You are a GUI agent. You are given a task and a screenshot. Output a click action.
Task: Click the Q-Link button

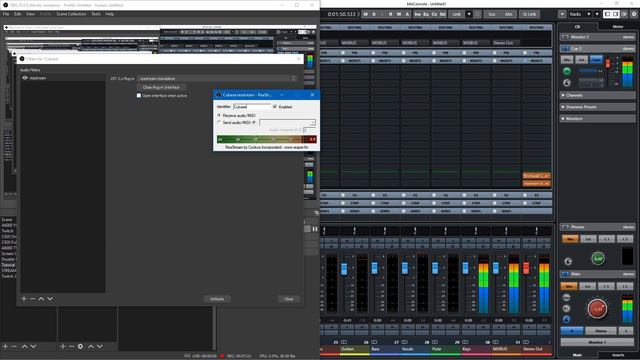point(529,14)
